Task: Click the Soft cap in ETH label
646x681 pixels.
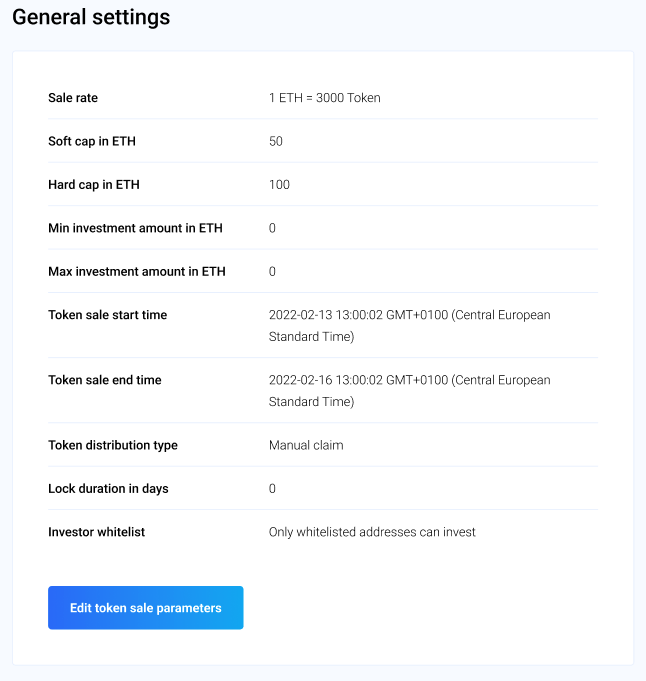Action: 92,141
